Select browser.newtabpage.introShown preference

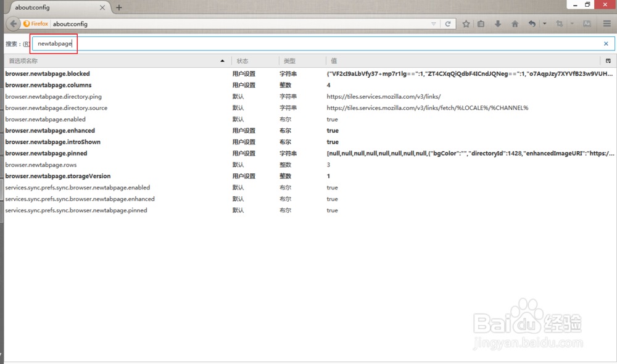point(52,142)
